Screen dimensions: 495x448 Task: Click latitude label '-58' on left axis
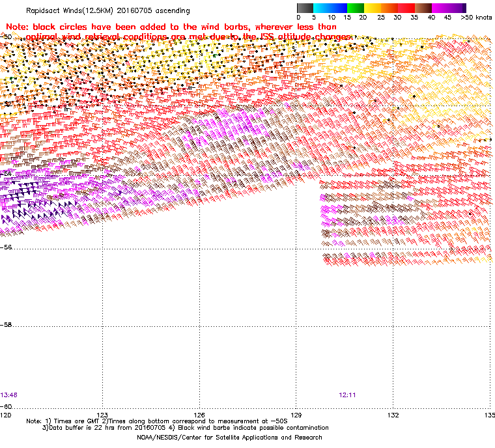click(7, 324)
